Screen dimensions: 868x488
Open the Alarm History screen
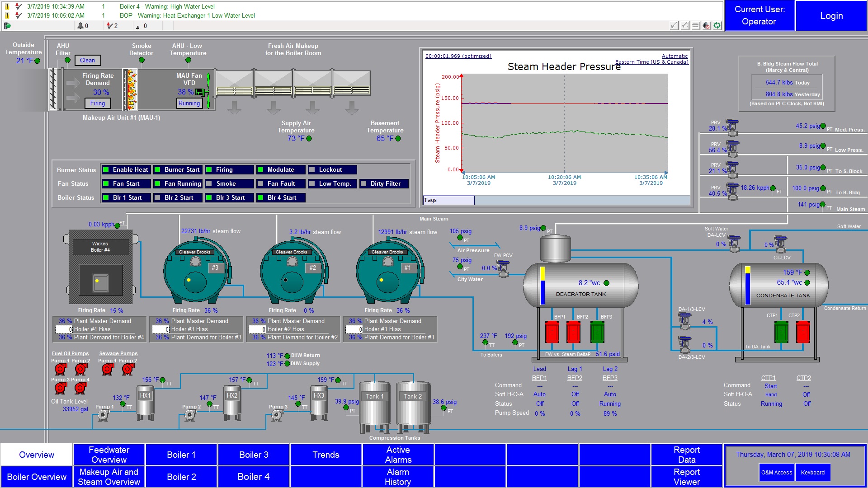click(397, 477)
